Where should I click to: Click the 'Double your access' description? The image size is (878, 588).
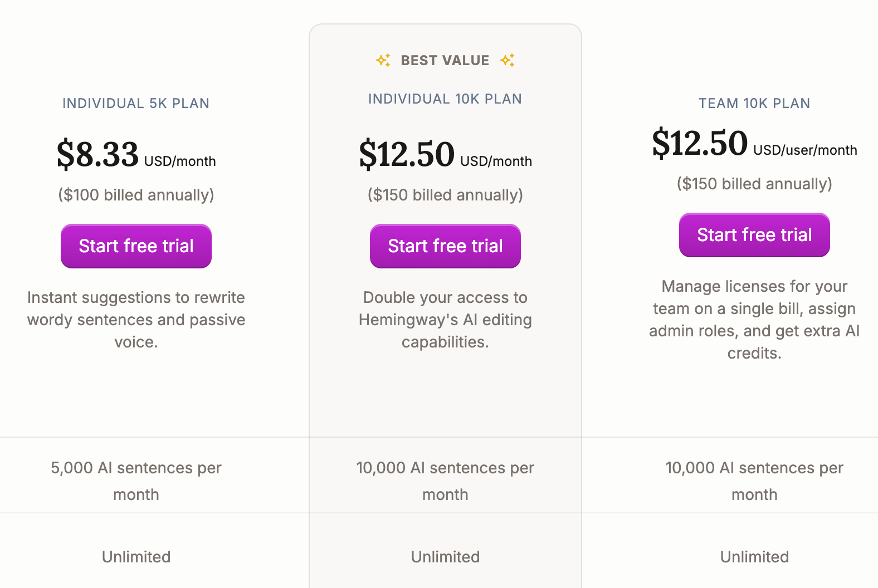click(445, 320)
